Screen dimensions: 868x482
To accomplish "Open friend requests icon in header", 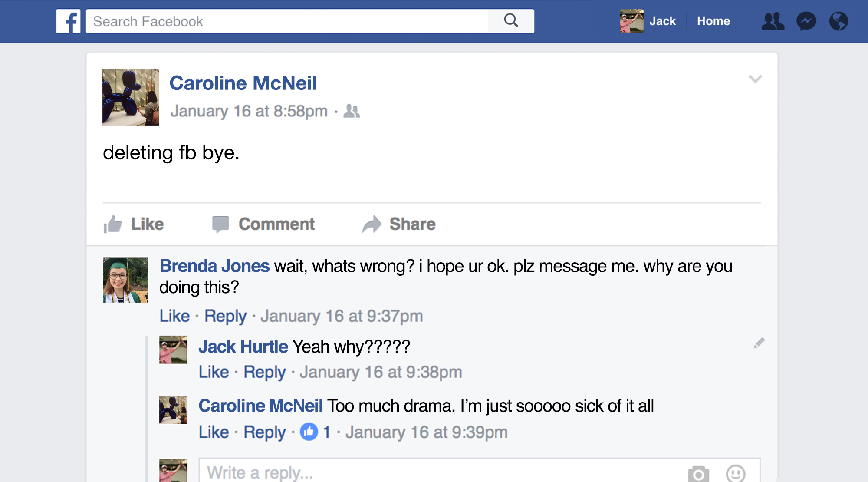I will [773, 21].
